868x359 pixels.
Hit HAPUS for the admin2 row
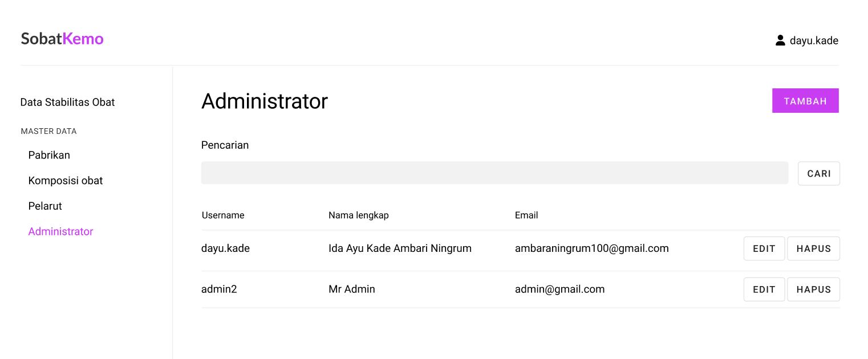pos(813,289)
